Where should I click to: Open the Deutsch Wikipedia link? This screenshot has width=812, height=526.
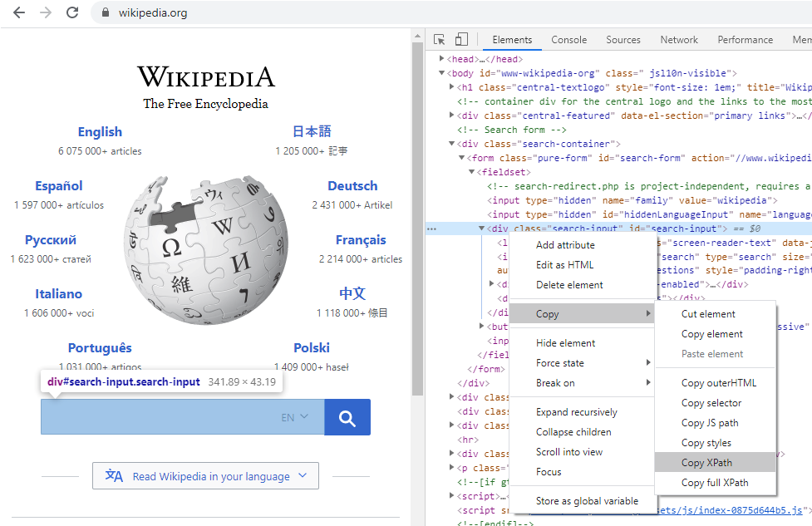352,186
